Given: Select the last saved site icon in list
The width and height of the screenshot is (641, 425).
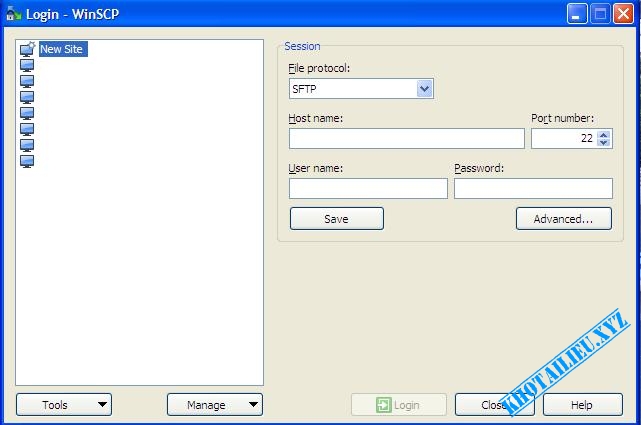Looking at the screenshot, I should pos(27,161).
